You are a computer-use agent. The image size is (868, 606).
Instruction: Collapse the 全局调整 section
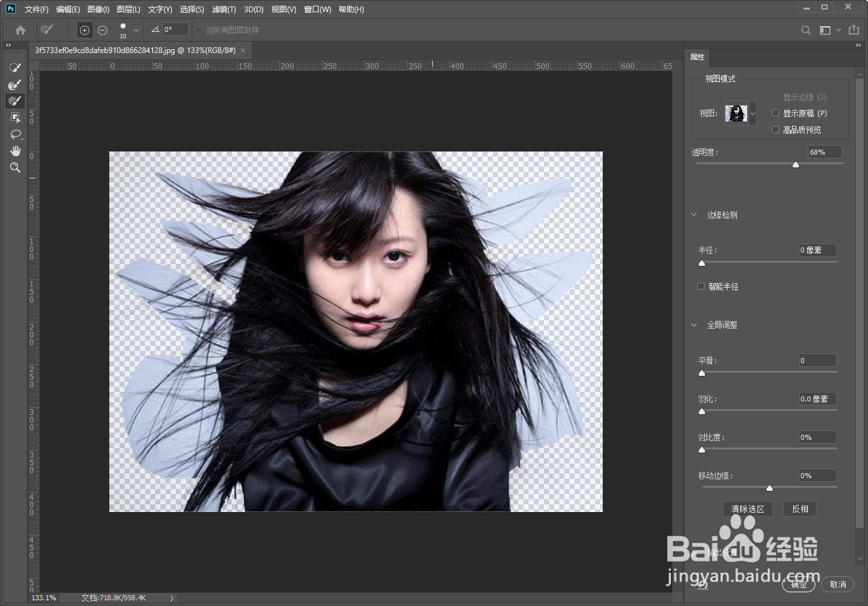694,325
